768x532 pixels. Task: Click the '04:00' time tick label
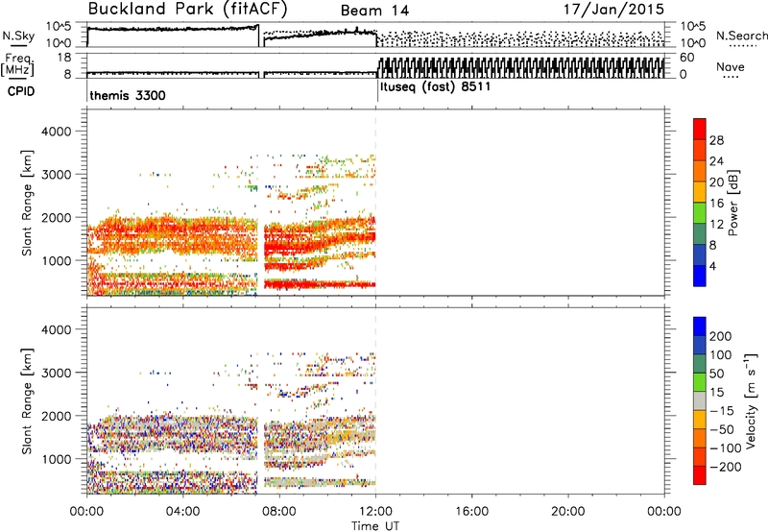click(182, 512)
